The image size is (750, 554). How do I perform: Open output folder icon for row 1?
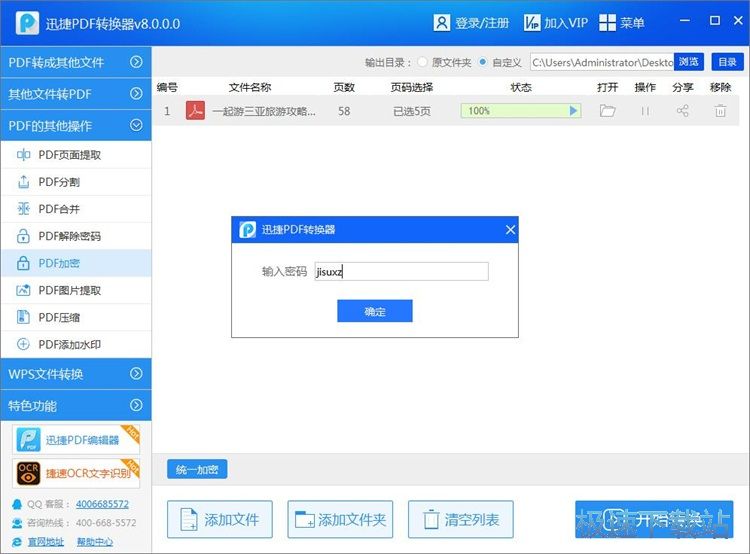point(607,111)
